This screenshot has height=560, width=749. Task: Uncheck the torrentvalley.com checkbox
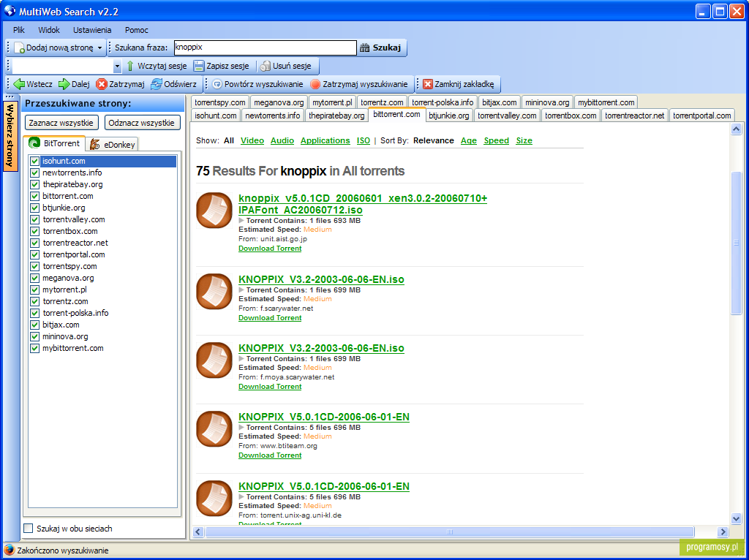(34, 219)
